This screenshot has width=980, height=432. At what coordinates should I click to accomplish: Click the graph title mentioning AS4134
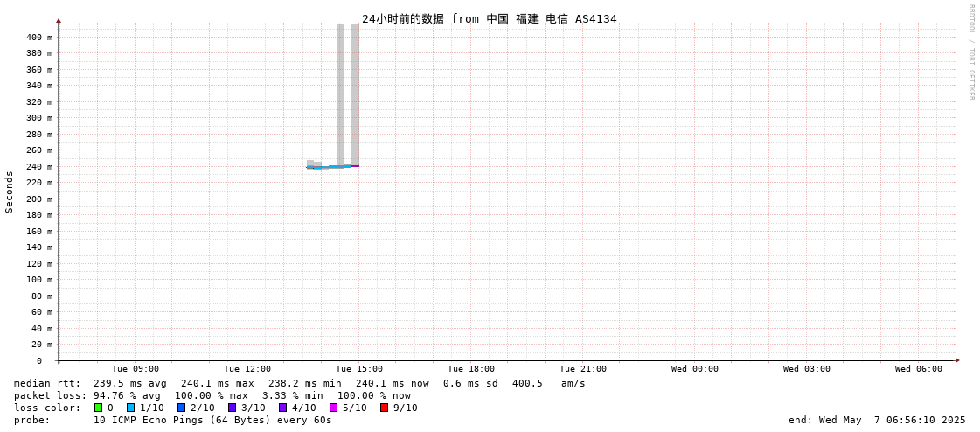click(490, 18)
